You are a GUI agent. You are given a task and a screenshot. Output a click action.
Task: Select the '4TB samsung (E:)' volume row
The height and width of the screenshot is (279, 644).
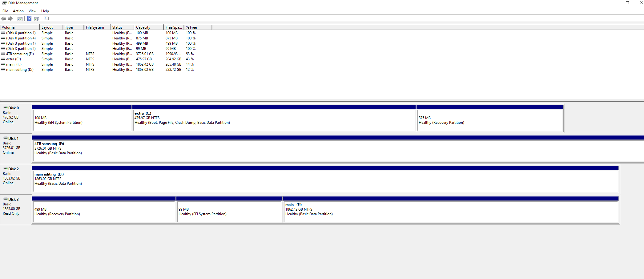pyautogui.click(x=106, y=54)
